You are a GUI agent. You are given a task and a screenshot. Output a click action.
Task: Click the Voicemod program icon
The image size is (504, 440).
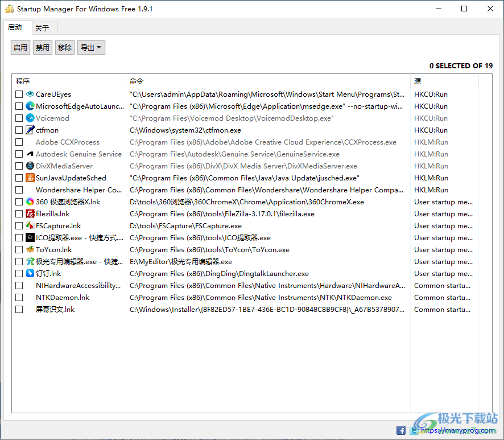30,118
